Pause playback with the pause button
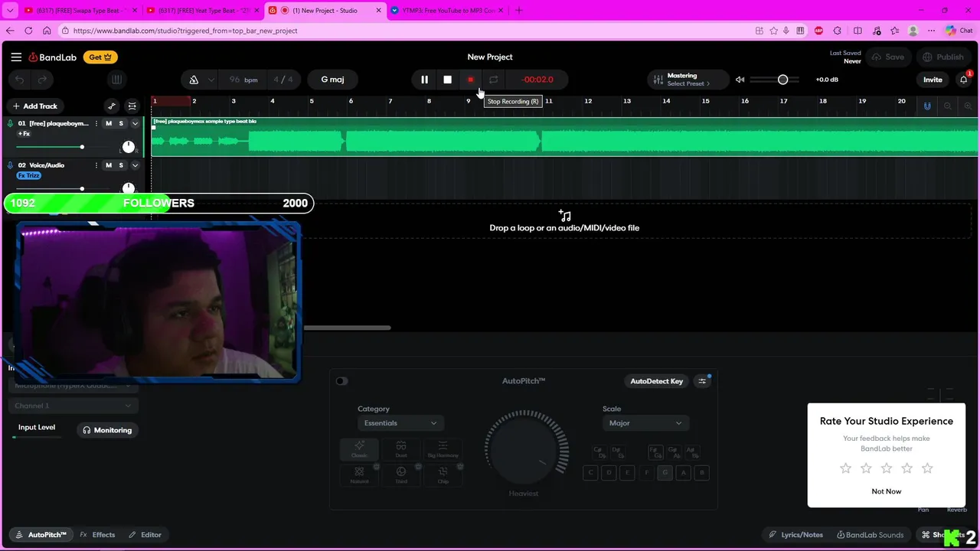This screenshot has height=551, width=980. [424, 80]
